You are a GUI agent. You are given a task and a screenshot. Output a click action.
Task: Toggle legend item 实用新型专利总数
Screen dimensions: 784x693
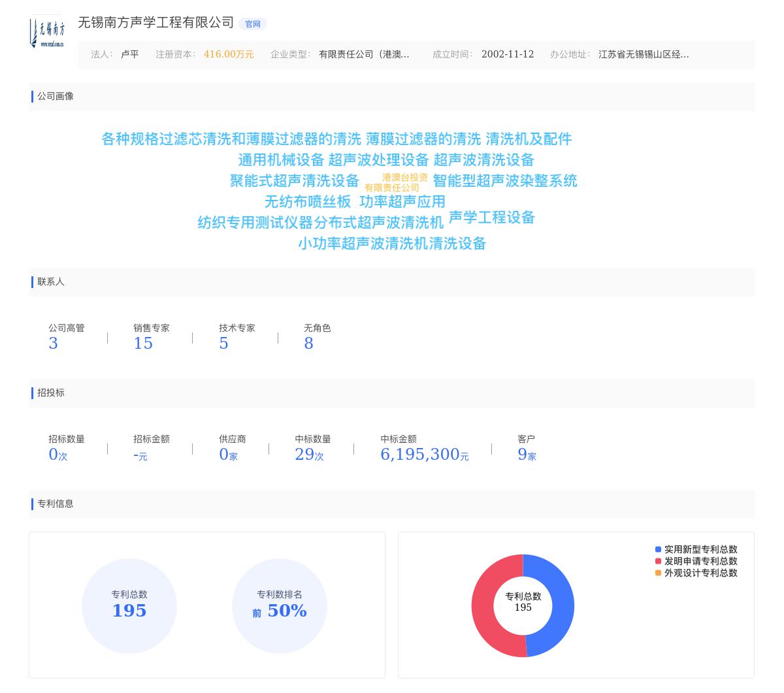point(696,549)
